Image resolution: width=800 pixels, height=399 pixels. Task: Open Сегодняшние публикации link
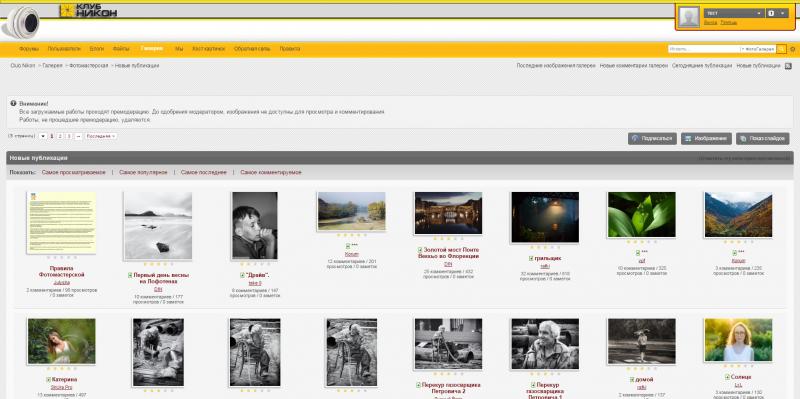[x=702, y=66]
